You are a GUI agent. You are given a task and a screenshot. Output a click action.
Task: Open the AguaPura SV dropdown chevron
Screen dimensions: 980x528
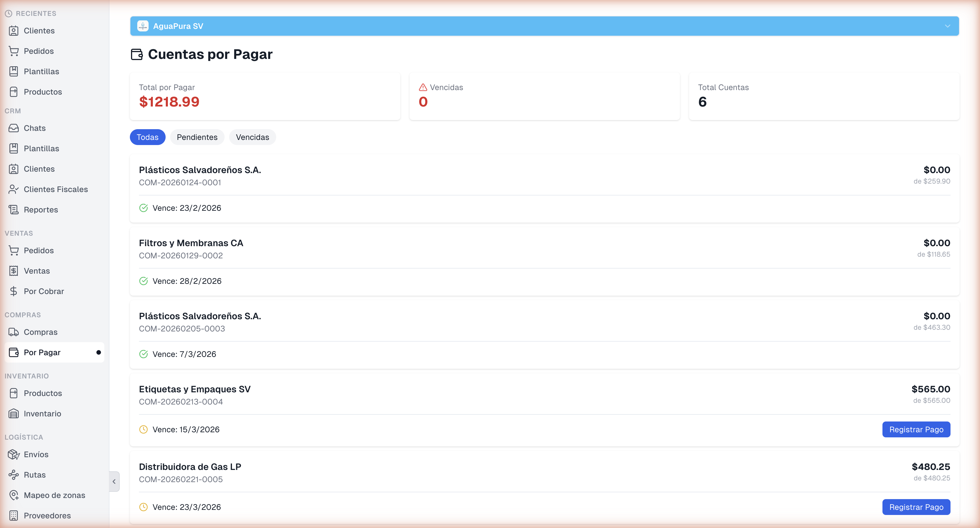point(947,26)
